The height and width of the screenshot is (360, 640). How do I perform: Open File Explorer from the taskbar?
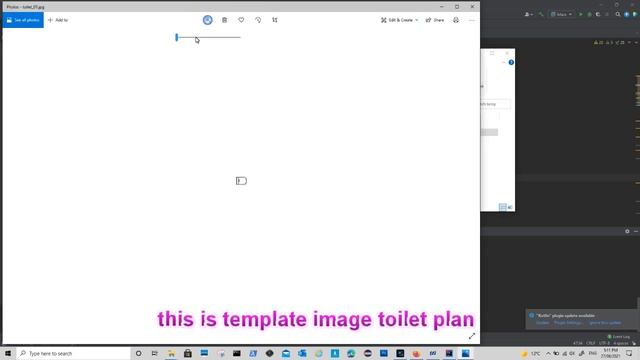tap(171, 353)
